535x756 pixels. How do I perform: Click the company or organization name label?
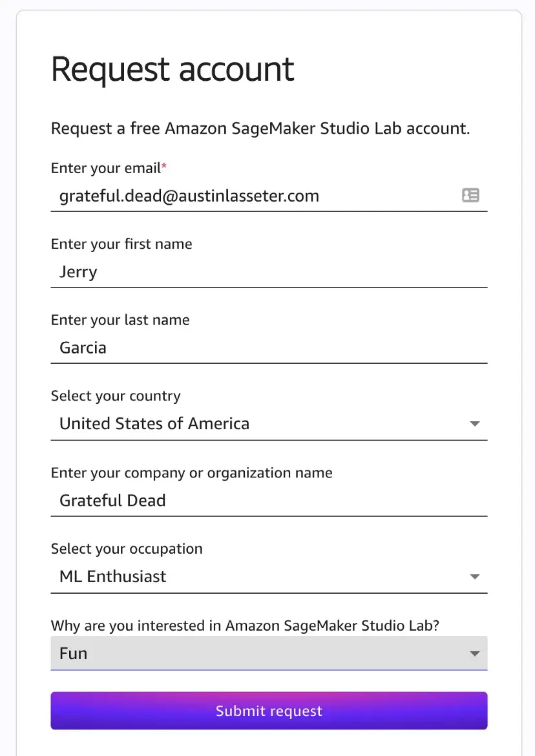coord(191,473)
